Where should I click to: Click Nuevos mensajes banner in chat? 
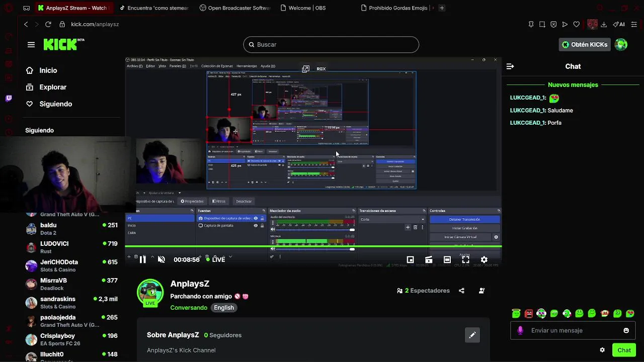pos(573,85)
